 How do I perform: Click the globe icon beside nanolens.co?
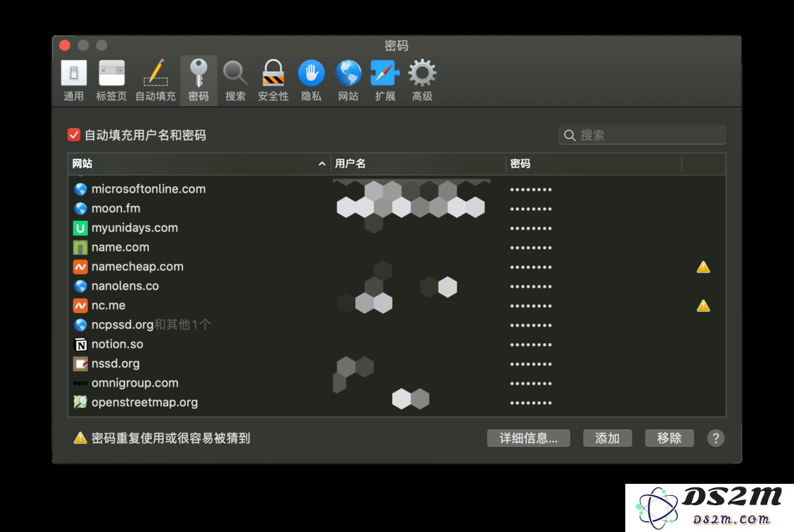point(81,286)
